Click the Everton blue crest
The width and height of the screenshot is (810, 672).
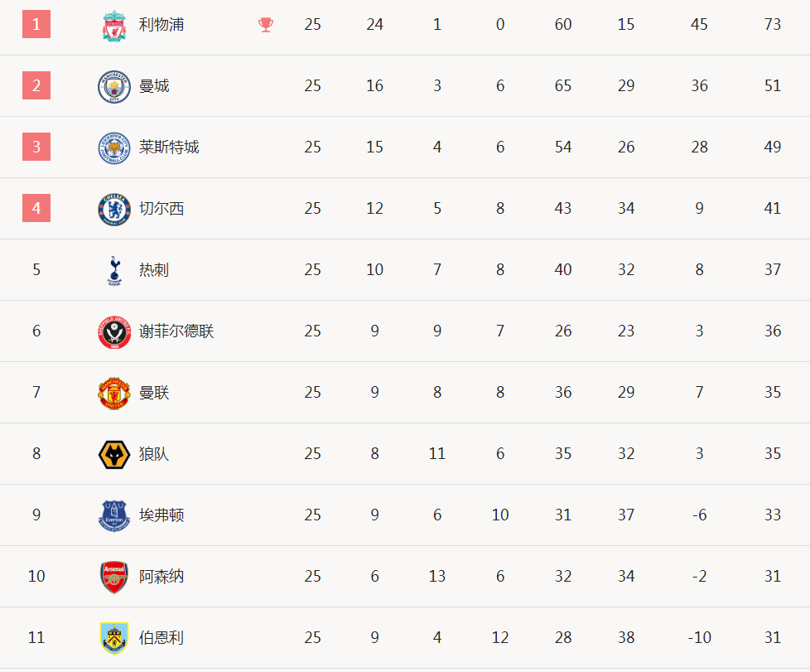tap(114, 515)
